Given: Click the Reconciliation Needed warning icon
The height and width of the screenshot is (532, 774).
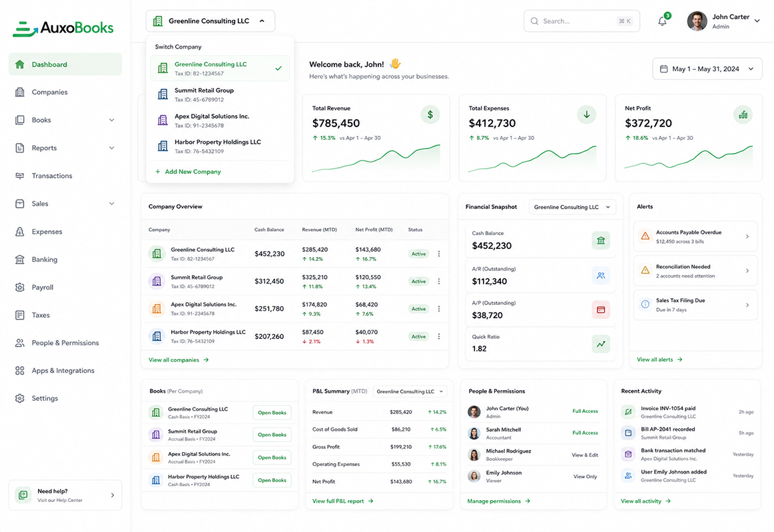Looking at the screenshot, I should tap(645, 270).
